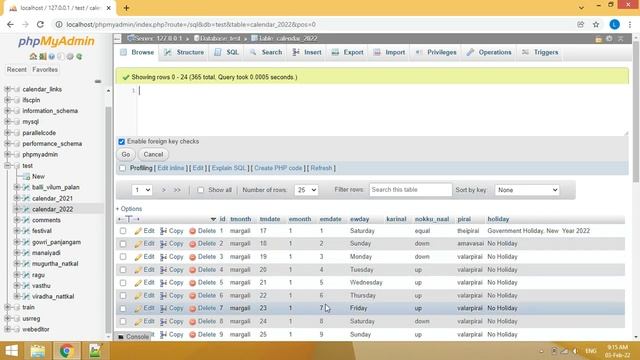Image resolution: width=640 pixels, height=360 pixels.
Task: Expand the mysql database node
Action: (7, 122)
